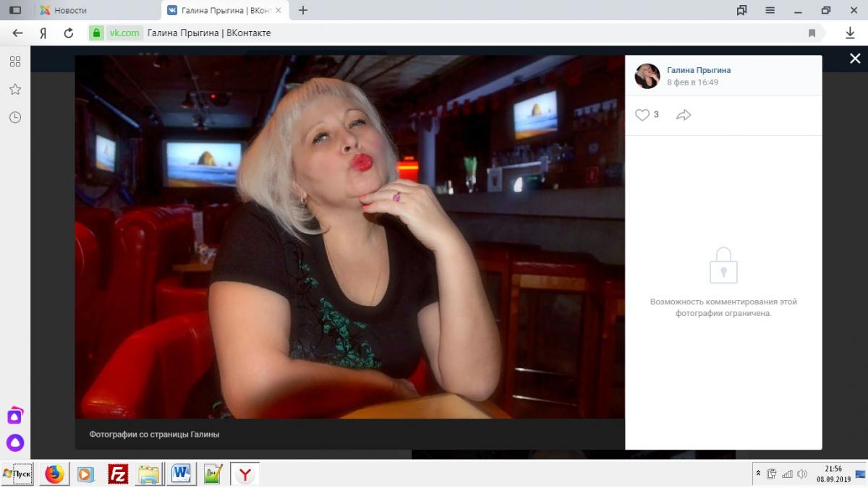Toggle the side panel button at top-left
Viewport: 868px width, 488px height.
point(15,10)
